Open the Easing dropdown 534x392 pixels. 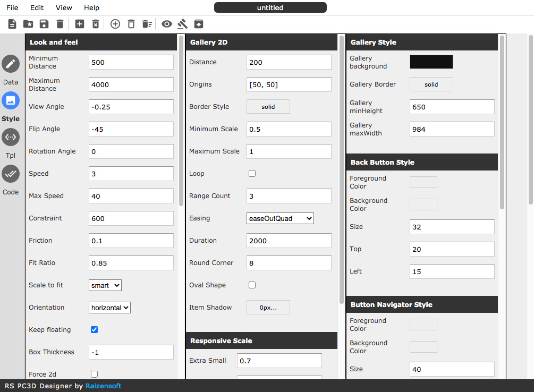280,218
